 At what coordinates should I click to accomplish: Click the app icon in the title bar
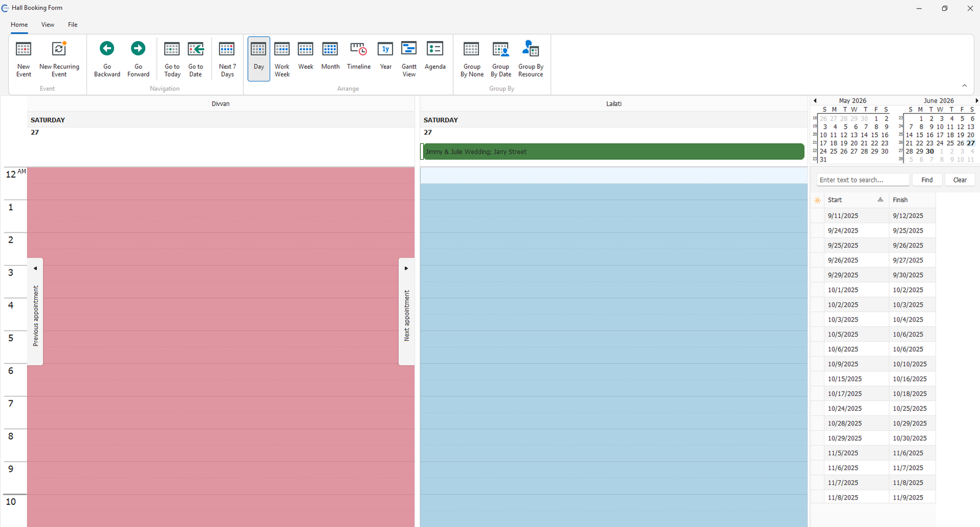6,8
